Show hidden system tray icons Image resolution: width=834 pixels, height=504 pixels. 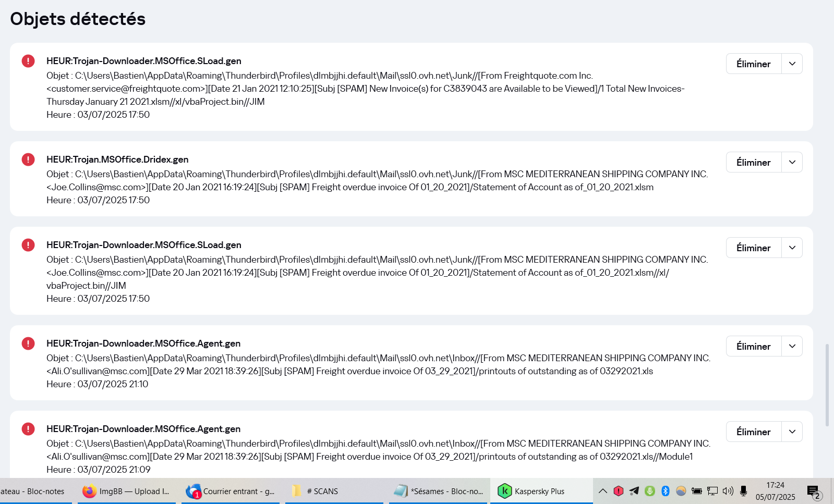[603, 491]
